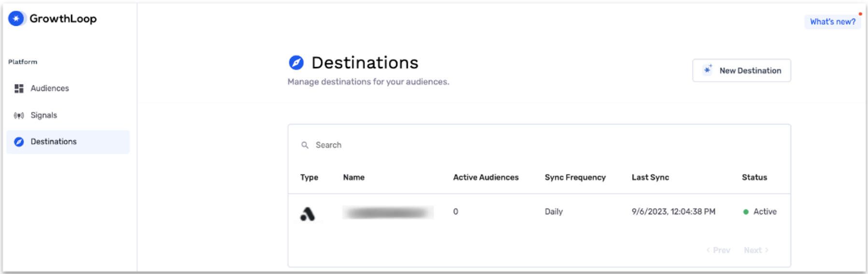Go to Signals in the sidebar
The width and height of the screenshot is (868, 274).
click(44, 115)
